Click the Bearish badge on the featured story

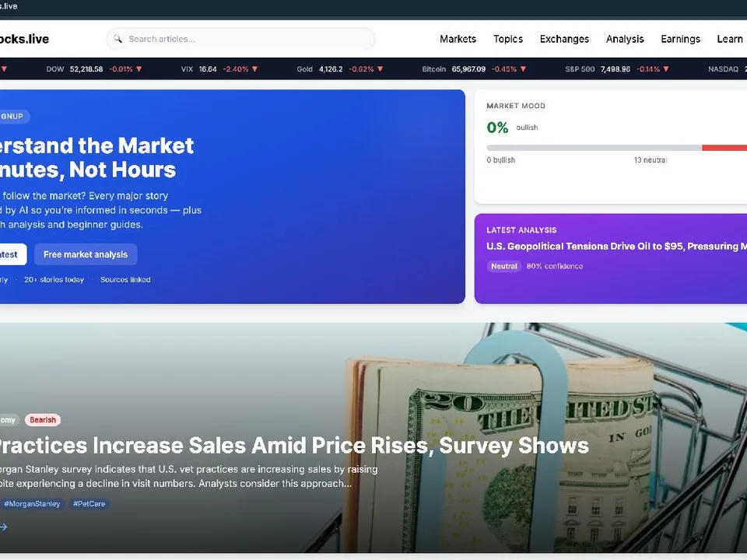(x=43, y=420)
